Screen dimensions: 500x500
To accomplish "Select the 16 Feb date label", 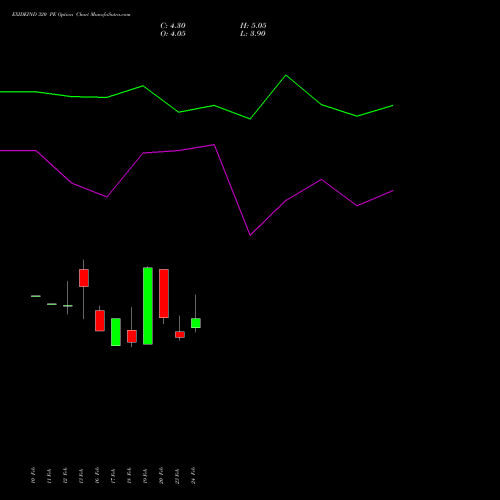I will click(97, 475).
